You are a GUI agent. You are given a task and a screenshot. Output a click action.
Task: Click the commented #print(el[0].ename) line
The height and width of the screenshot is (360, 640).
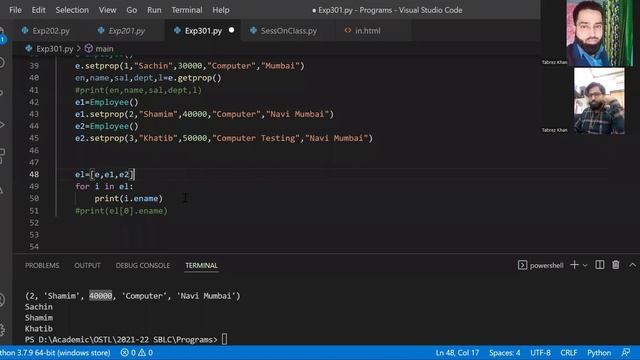click(121, 211)
